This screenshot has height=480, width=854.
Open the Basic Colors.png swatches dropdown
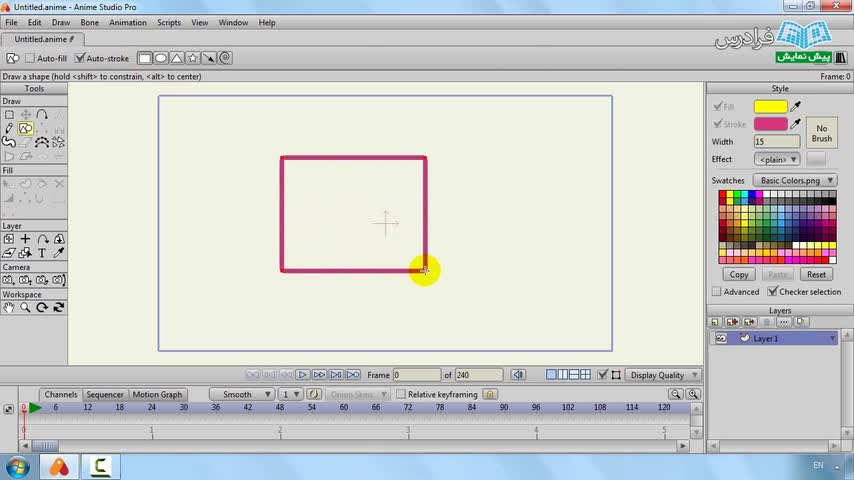point(795,180)
